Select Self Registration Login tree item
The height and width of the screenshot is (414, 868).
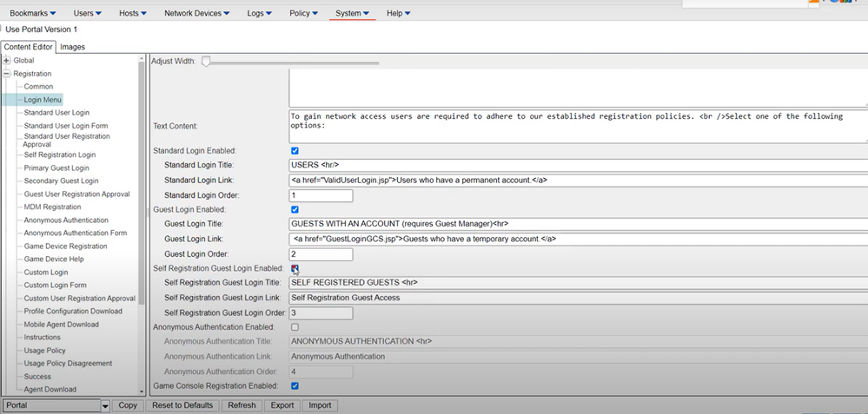click(60, 154)
